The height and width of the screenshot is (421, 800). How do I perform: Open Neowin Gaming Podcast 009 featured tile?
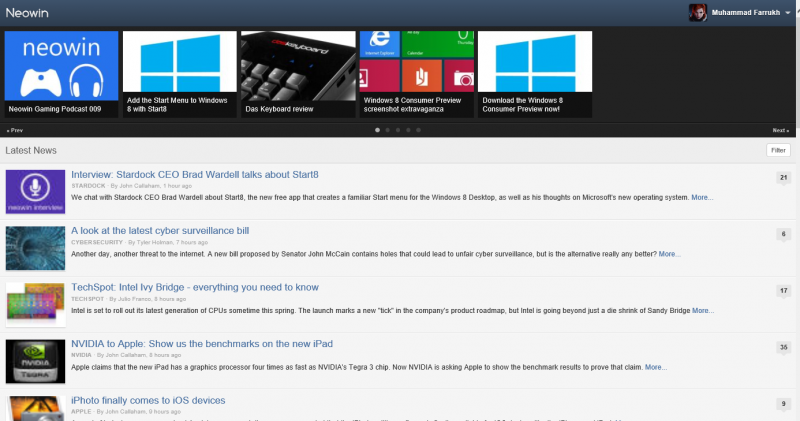pyautogui.click(x=61, y=74)
